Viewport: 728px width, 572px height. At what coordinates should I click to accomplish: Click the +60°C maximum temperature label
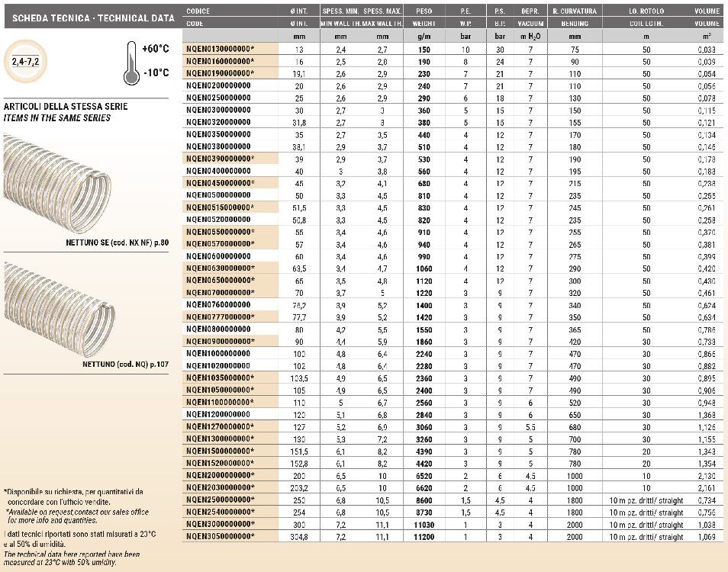point(156,49)
